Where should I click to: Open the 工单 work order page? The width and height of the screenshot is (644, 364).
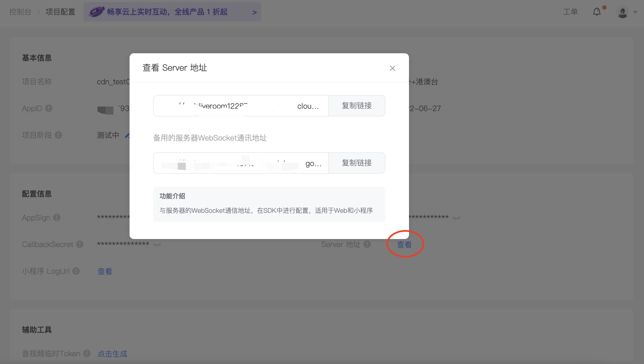(570, 12)
